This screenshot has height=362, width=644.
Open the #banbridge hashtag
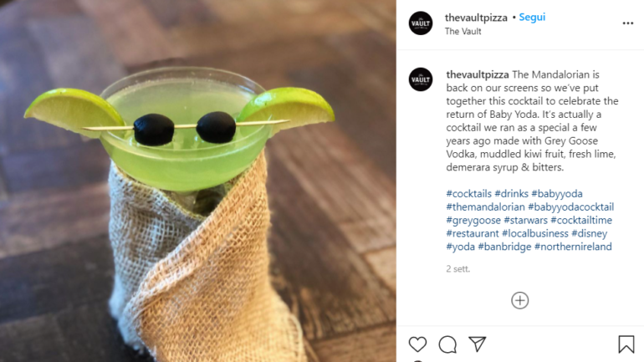[505, 247]
